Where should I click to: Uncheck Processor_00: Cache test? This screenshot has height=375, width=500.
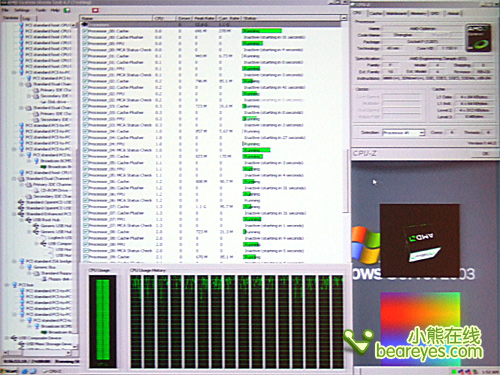(x=85, y=31)
